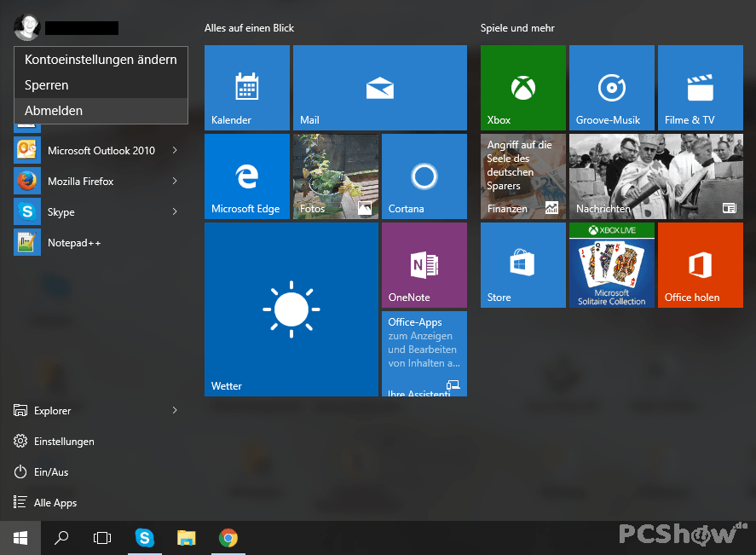This screenshot has height=555, width=756.
Task: Open the Finanzen news tile
Action: click(523, 176)
